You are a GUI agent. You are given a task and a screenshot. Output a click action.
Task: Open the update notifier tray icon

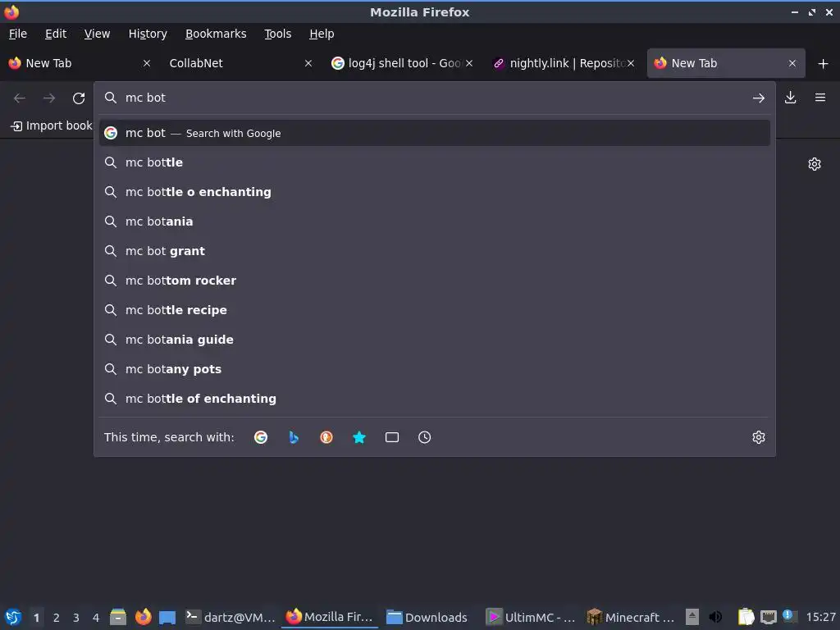coord(788,615)
